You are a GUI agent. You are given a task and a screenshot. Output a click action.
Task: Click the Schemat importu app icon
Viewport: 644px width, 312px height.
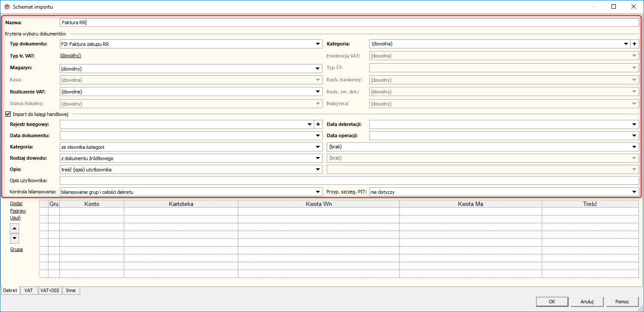click(7, 7)
